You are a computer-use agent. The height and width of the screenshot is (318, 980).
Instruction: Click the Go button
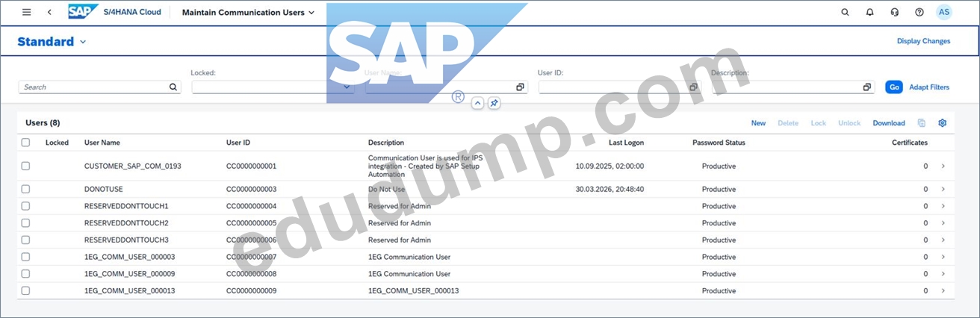click(893, 87)
